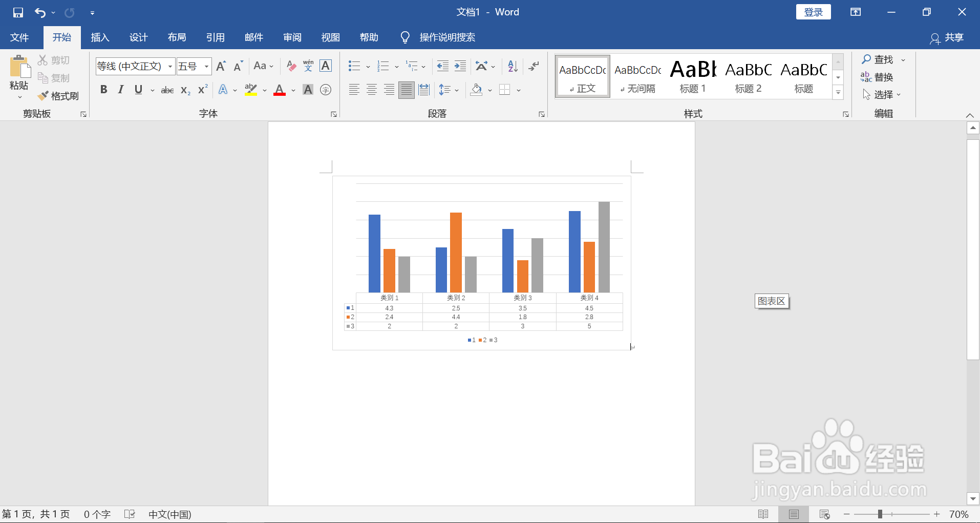Viewport: 980px width, 523px height.
Task: Click the Paste (粘贴) clipboard icon
Action: pos(19,67)
